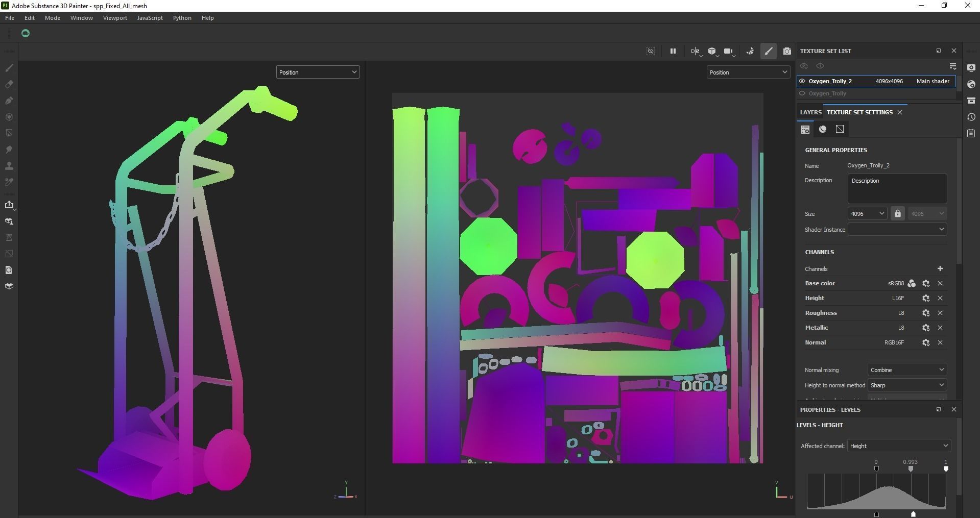Open the 3D viewport Position display dropdown
Viewport: 980px width, 518px height.
click(318, 72)
